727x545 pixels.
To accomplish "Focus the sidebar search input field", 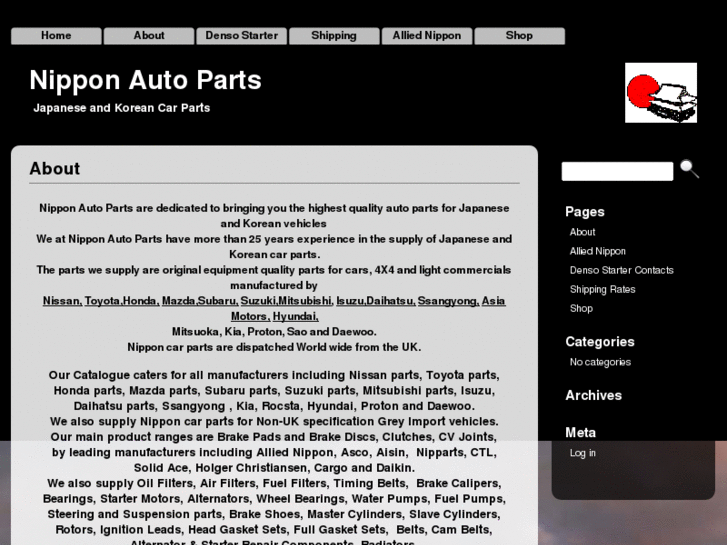I will (617, 171).
